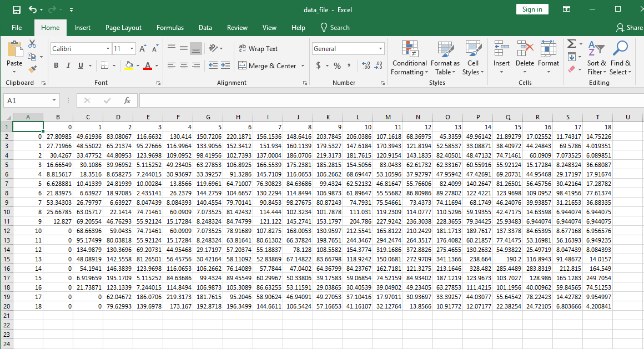Open Cell Styles gallery
This screenshot has height=349, width=644.
coord(472,58)
